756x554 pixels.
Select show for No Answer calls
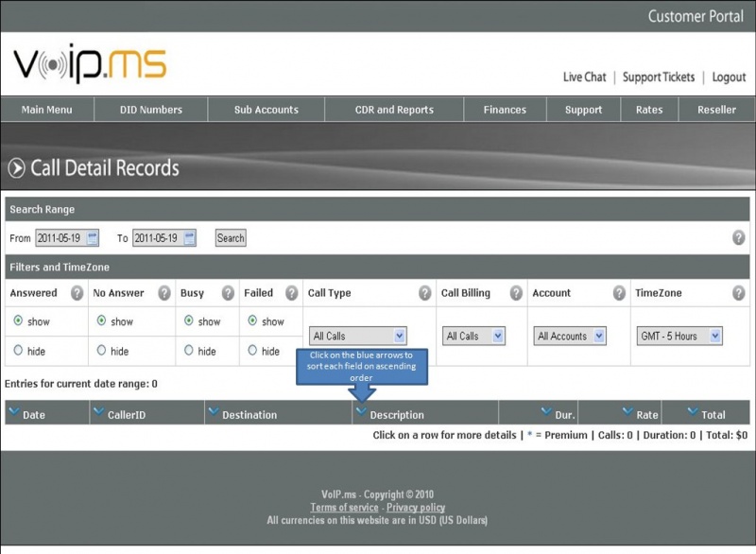coord(101,320)
